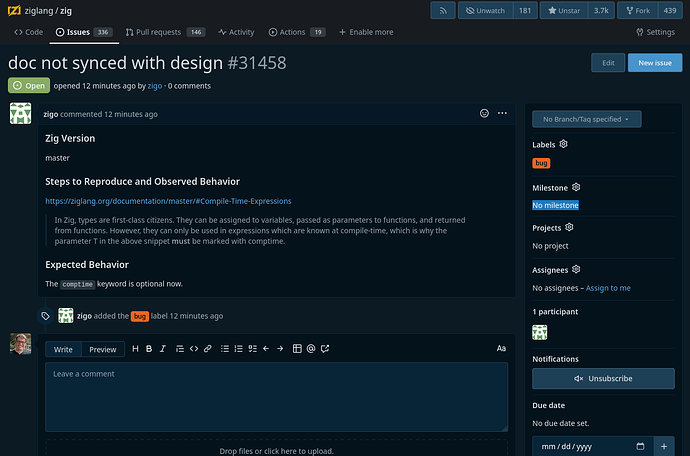Open the Activity tab
This screenshot has height=456, width=690.
236,32
